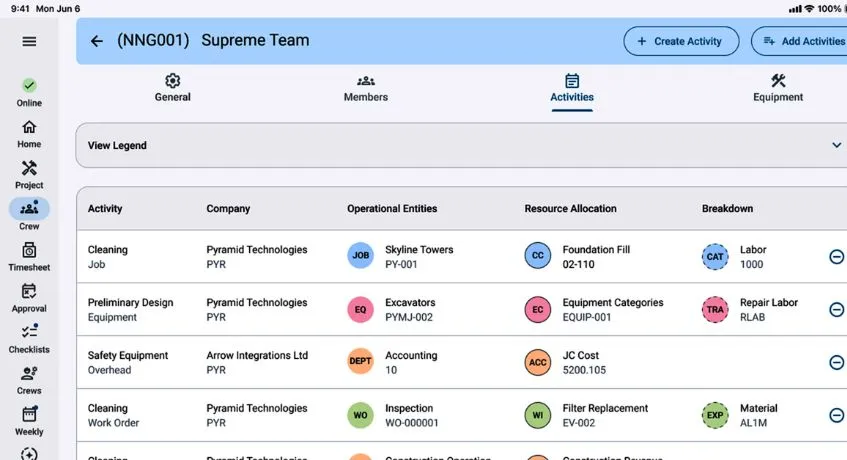This screenshot has width=847, height=460.
Task: Click the WO badge for Inspection
Action: (360, 415)
